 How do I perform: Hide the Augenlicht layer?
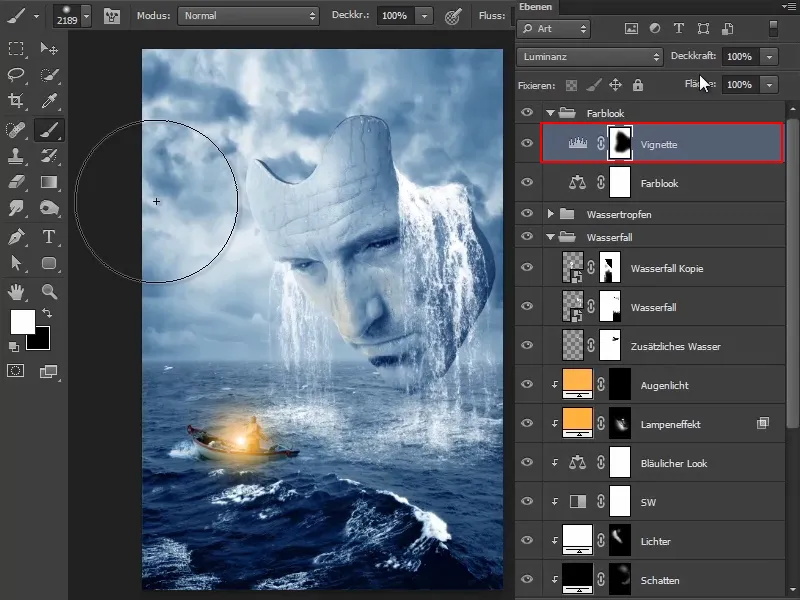[x=527, y=384]
